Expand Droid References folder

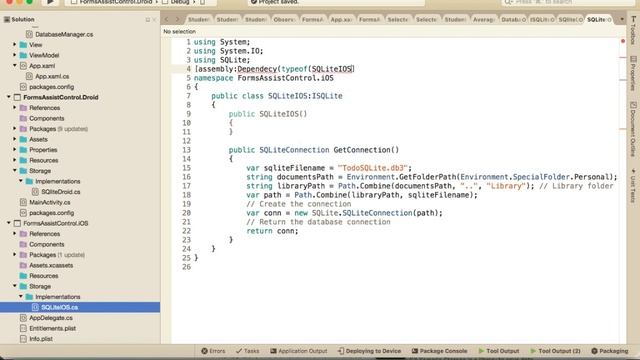pyautogui.click(x=15, y=108)
